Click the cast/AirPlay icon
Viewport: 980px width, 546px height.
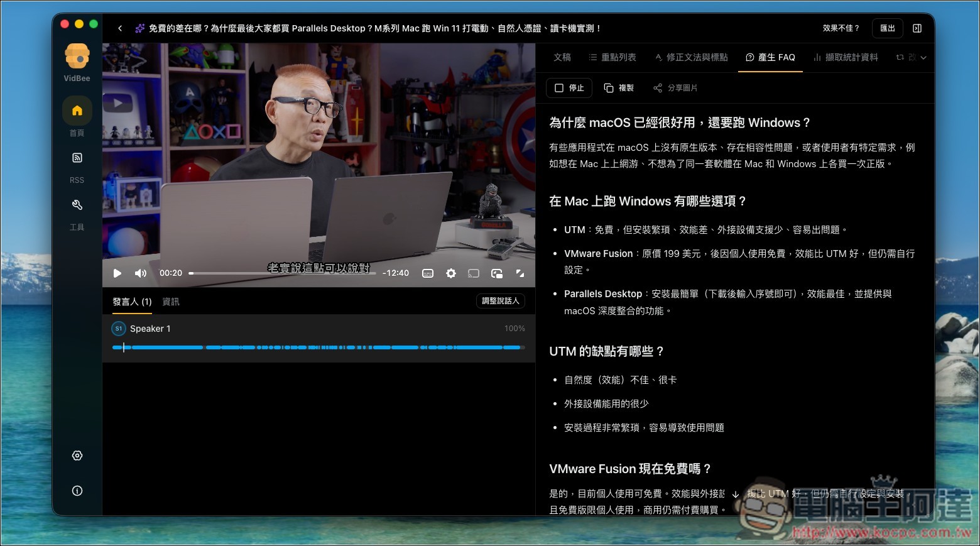pos(474,273)
